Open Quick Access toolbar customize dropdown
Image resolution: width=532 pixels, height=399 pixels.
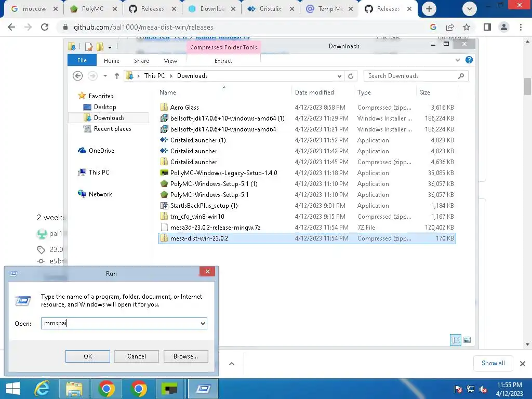[110, 47]
